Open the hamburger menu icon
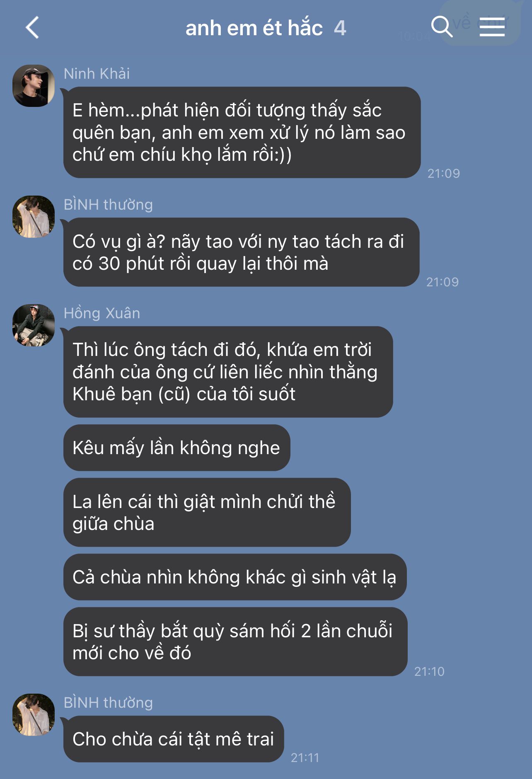 (x=492, y=27)
